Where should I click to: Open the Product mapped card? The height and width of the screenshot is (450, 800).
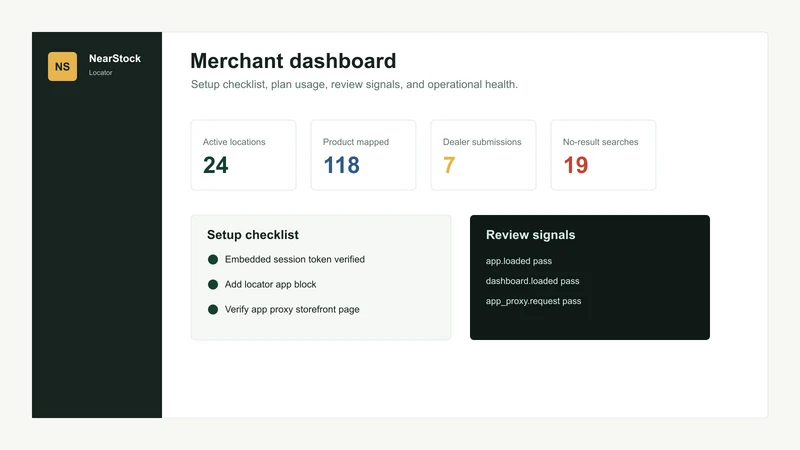363,155
